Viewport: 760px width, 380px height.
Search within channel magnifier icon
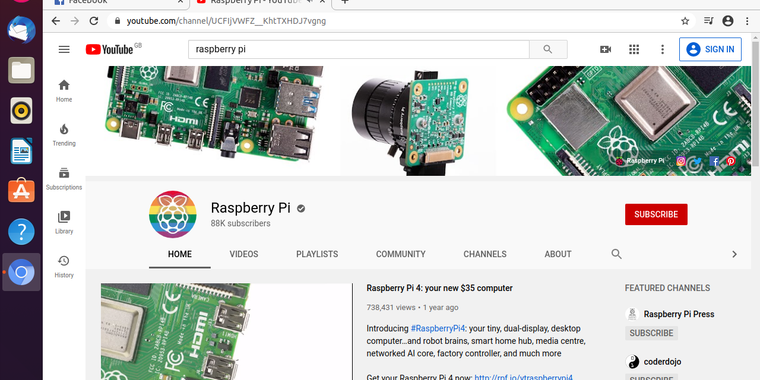617,254
